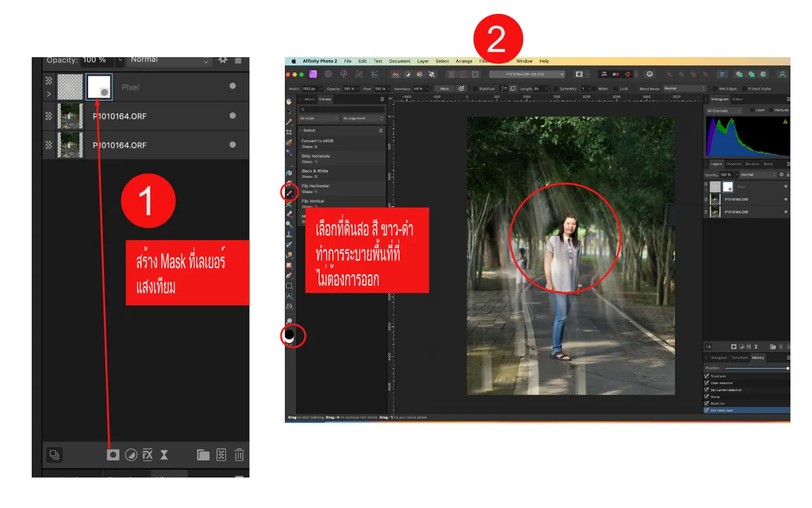Select the Clone Brush stamp tool

tap(289, 234)
